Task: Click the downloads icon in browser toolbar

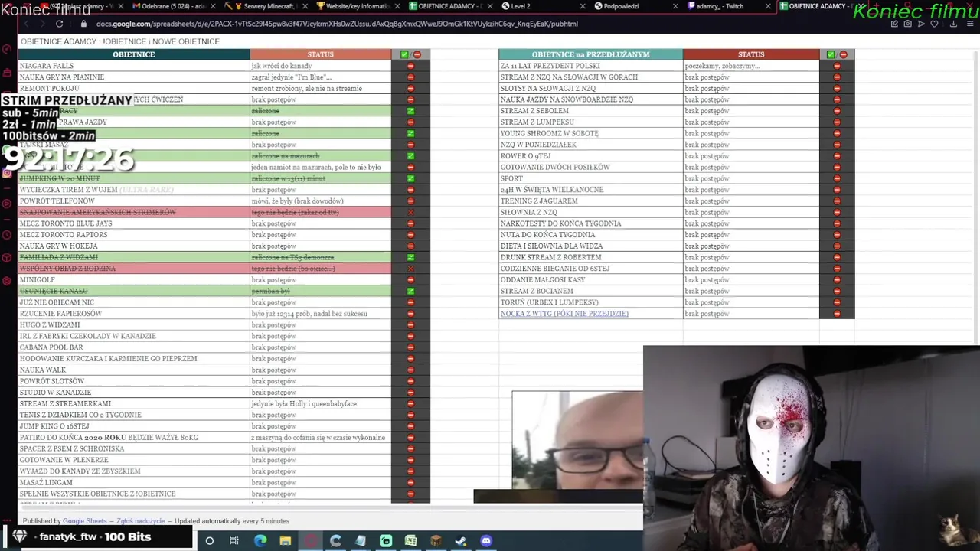Action: coord(953,24)
